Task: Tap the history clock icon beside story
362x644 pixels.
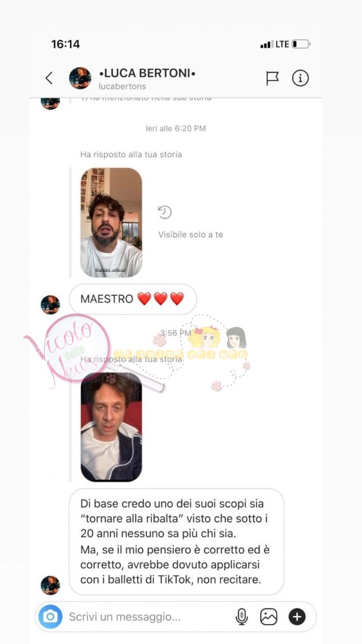Action: click(x=164, y=213)
